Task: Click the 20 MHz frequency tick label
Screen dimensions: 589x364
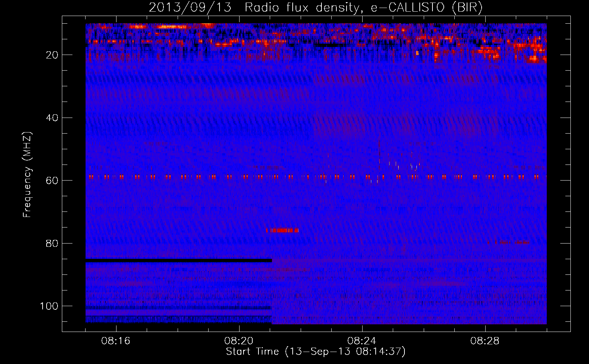Action: tap(51, 55)
